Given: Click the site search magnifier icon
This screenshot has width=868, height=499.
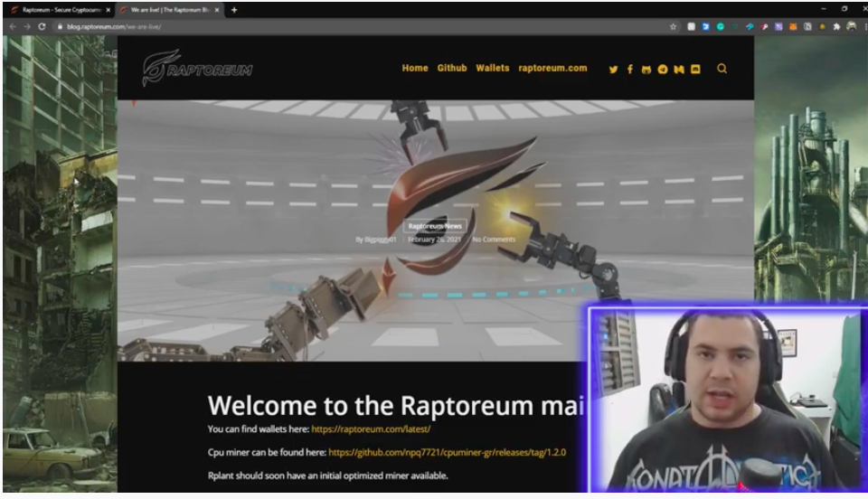Looking at the screenshot, I should (x=722, y=69).
